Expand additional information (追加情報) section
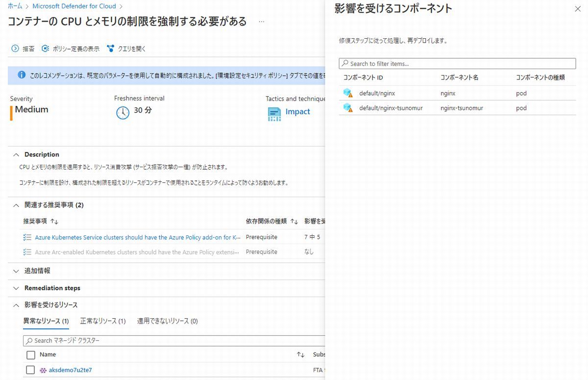 16,271
